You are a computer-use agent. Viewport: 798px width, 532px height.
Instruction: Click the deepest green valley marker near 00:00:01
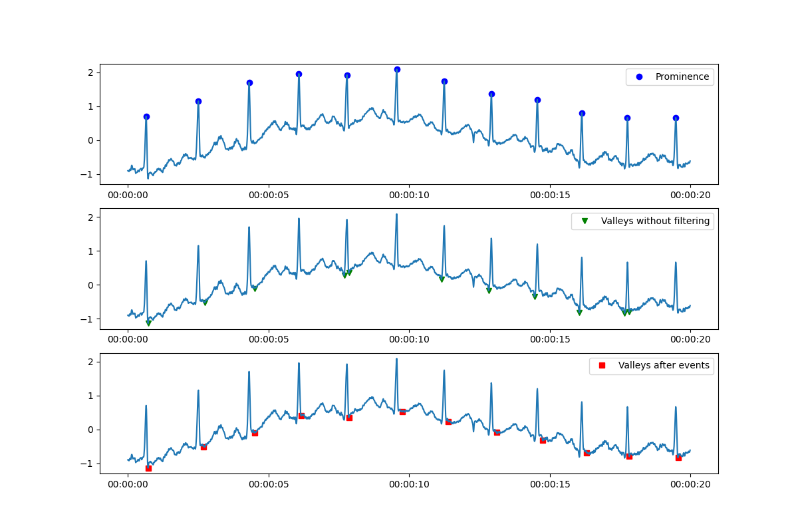click(148, 323)
